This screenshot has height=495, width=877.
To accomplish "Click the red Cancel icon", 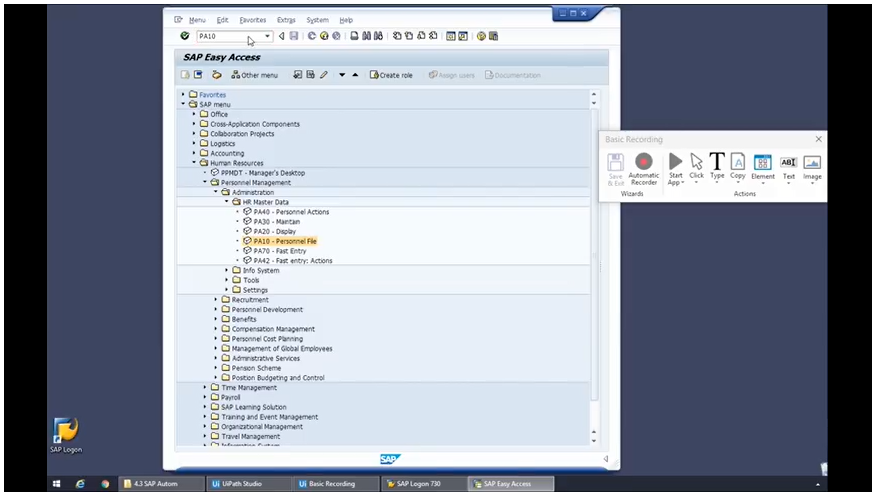I will [x=336, y=36].
